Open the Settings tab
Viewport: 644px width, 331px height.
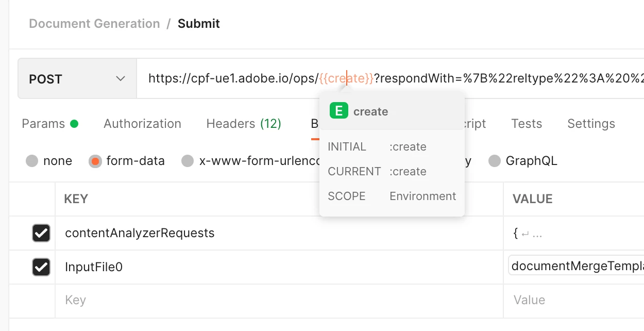point(591,124)
